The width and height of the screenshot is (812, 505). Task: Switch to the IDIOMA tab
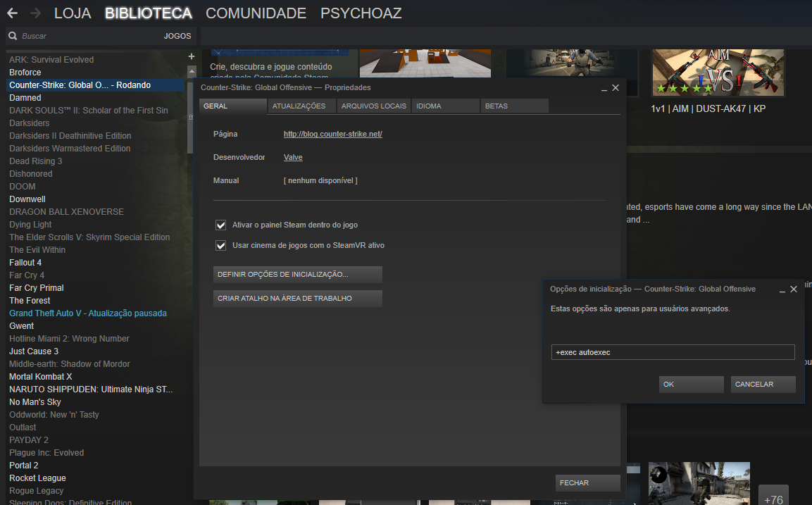pyautogui.click(x=446, y=106)
